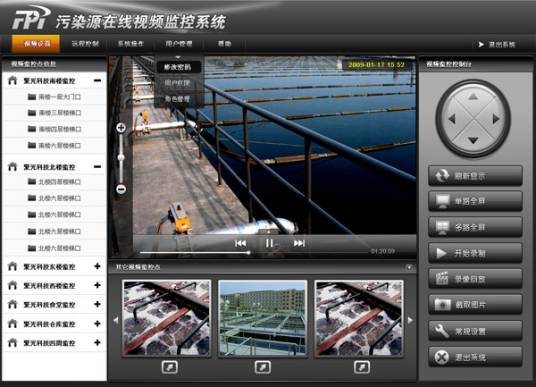Show next thumbnails with right carousel arrow
The width and height of the screenshot is (536, 387).
click(410, 320)
